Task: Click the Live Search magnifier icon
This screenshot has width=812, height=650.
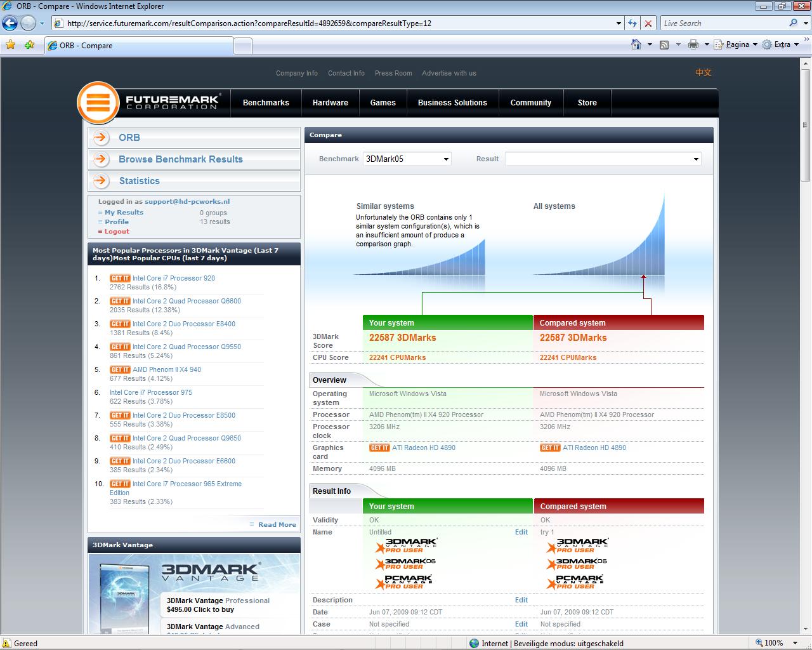Action: coord(793,23)
